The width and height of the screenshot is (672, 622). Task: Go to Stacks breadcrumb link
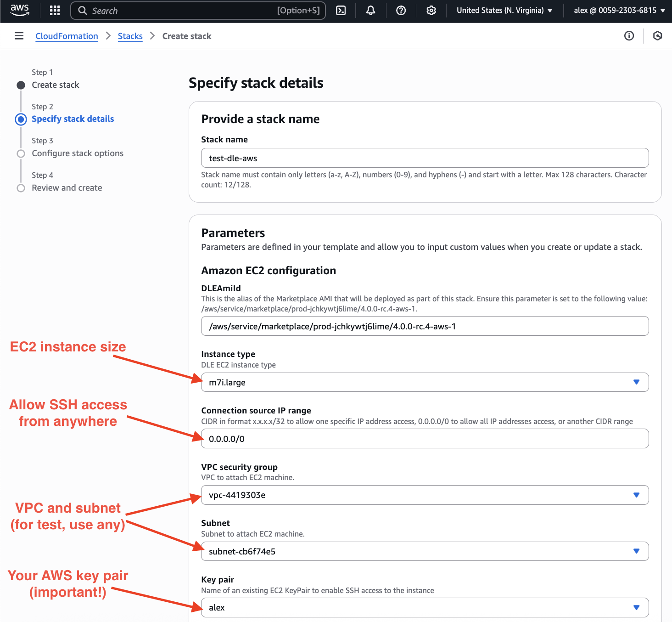130,36
